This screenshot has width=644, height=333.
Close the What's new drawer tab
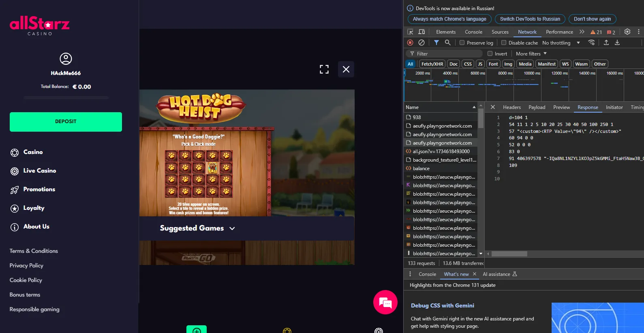(475, 274)
